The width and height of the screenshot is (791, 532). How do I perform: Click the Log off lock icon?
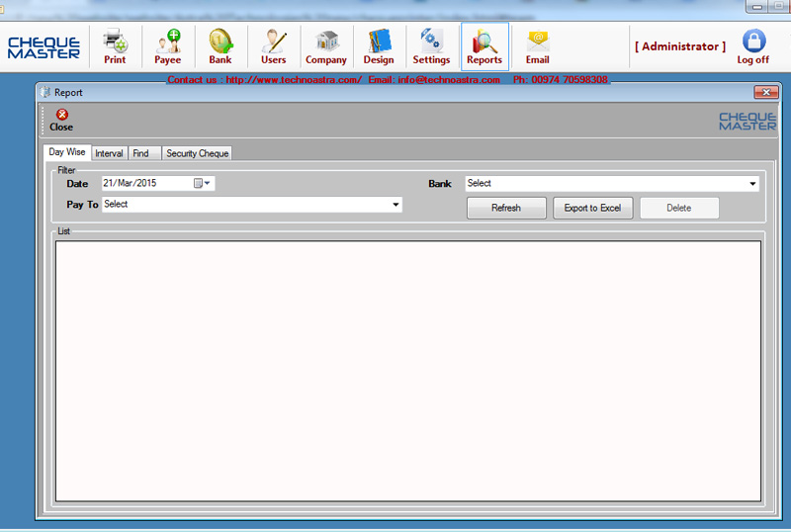(x=753, y=41)
